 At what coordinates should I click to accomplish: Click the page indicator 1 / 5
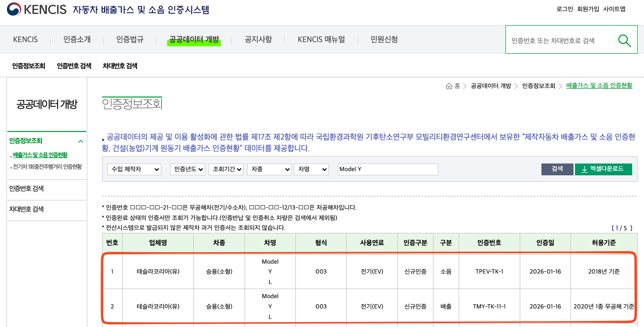pyautogui.click(x=621, y=228)
